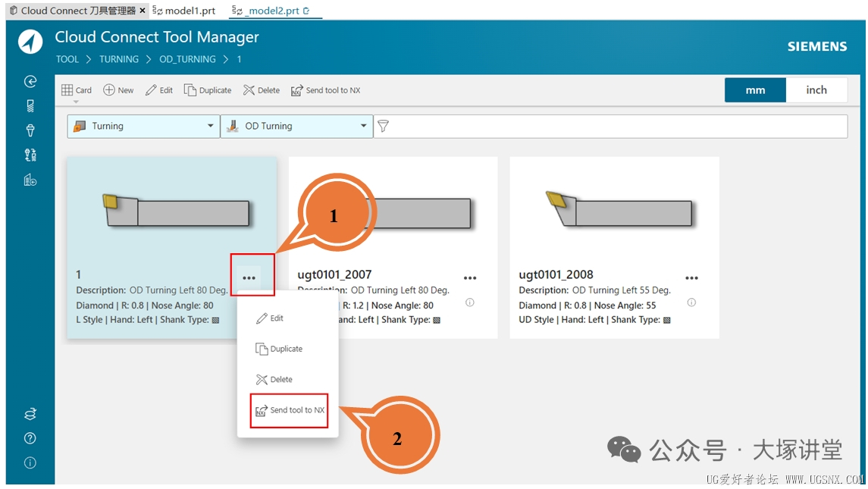868x489 pixels.
Task: Open the milling tools sidebar icon
Action: (30, 106)
